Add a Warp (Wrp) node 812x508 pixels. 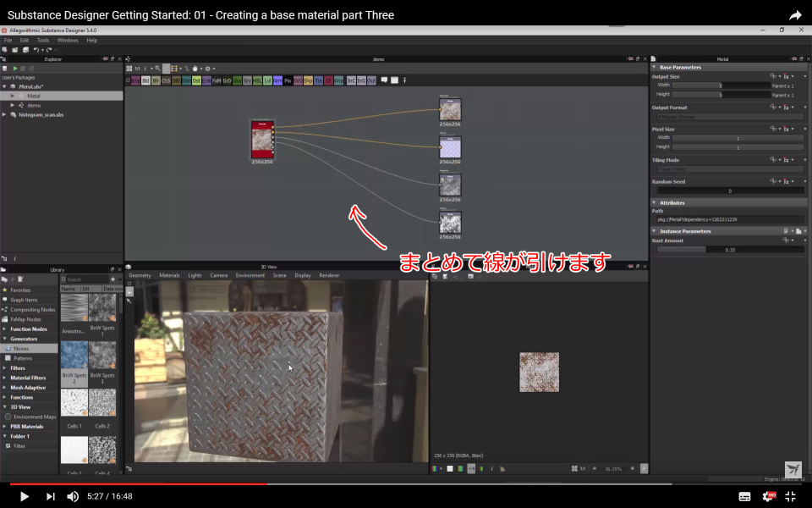pyautogui.click(x=338, y=80)
